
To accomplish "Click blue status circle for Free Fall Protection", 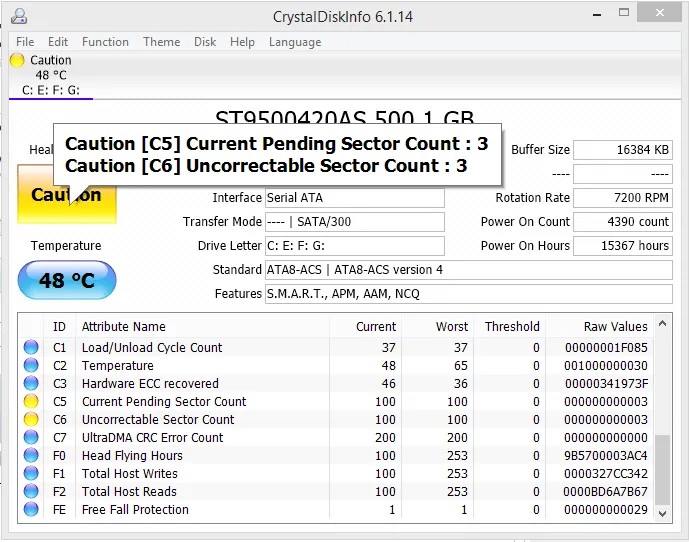I will tap(31, 509).
